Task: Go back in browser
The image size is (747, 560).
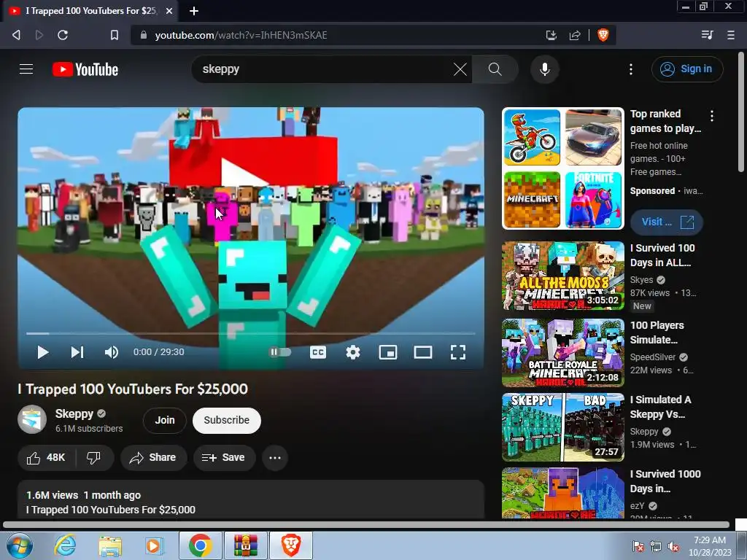Action: (16, 35)
